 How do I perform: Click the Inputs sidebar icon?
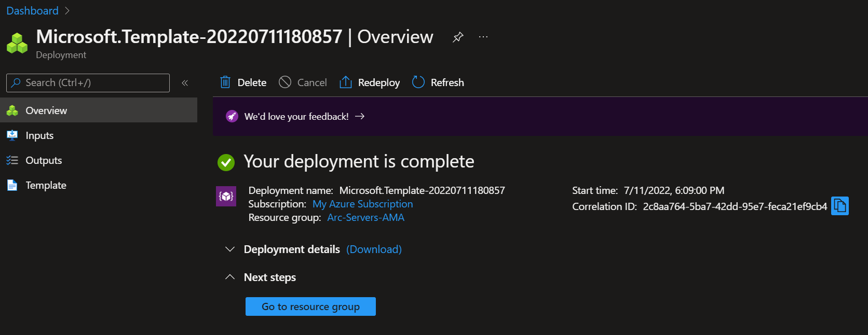12,135
